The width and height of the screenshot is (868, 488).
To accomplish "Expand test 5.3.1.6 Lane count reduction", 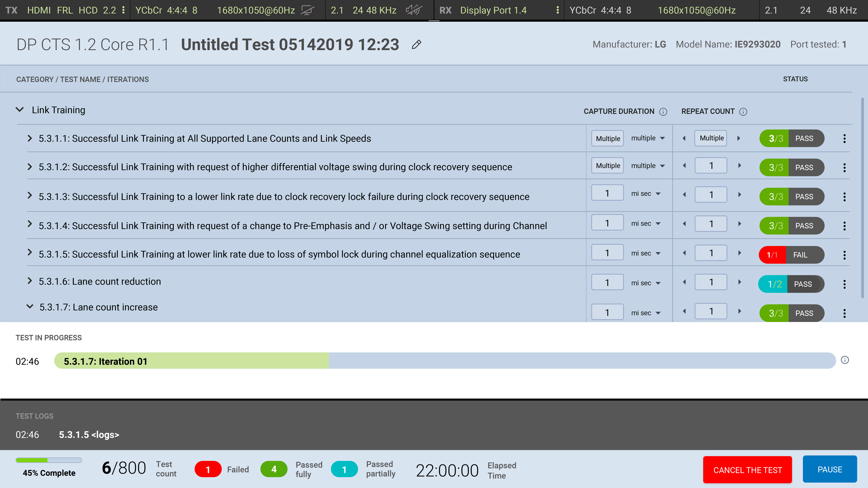I will [x=30, y=281].
